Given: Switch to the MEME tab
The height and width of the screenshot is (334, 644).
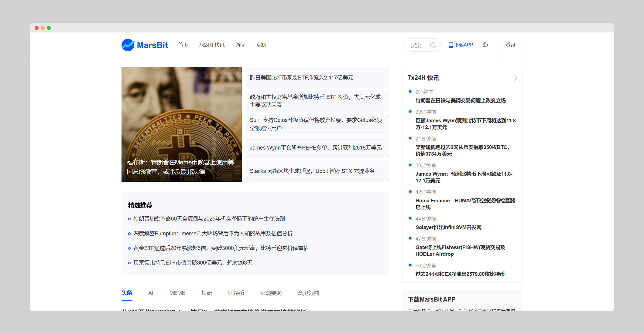Looking at the screenshot, I should pos(177,293).
